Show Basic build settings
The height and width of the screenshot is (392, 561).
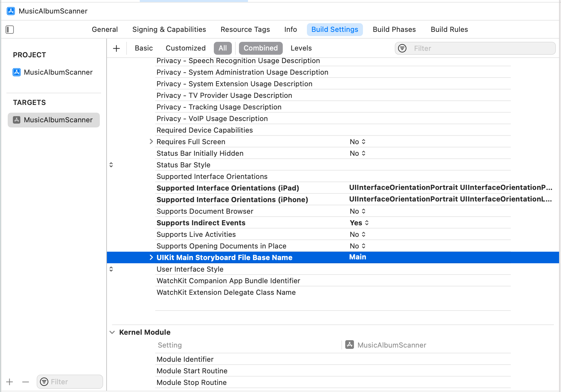pos(144,48)
